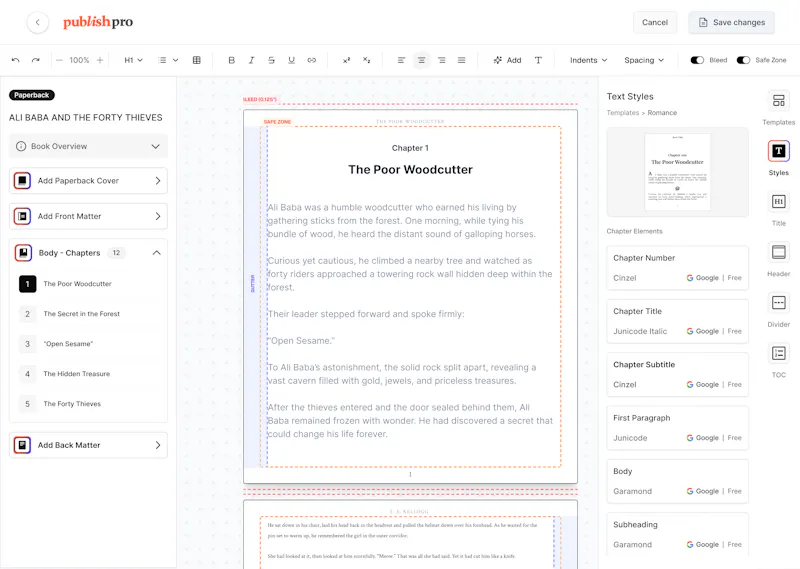This screenshot has height=569, width=800.
Task: Click the Chapter 1 label on page
Action: click(410, 148)
